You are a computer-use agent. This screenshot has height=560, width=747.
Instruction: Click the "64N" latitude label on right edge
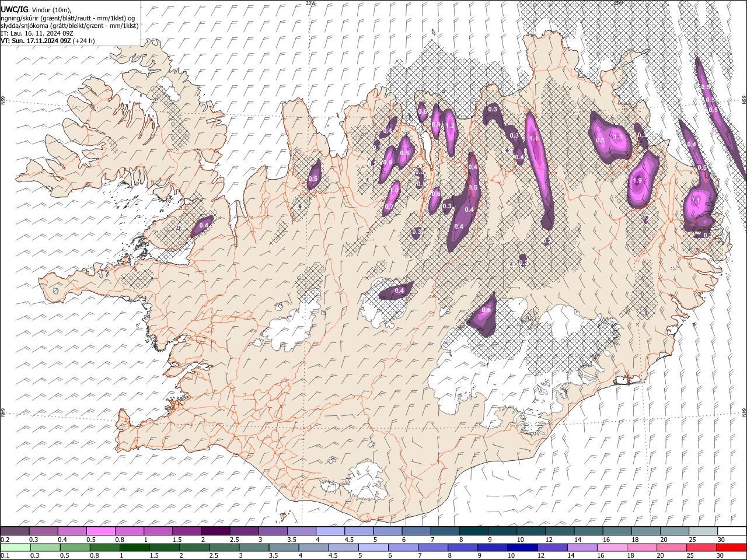click(x=744, y=412)
